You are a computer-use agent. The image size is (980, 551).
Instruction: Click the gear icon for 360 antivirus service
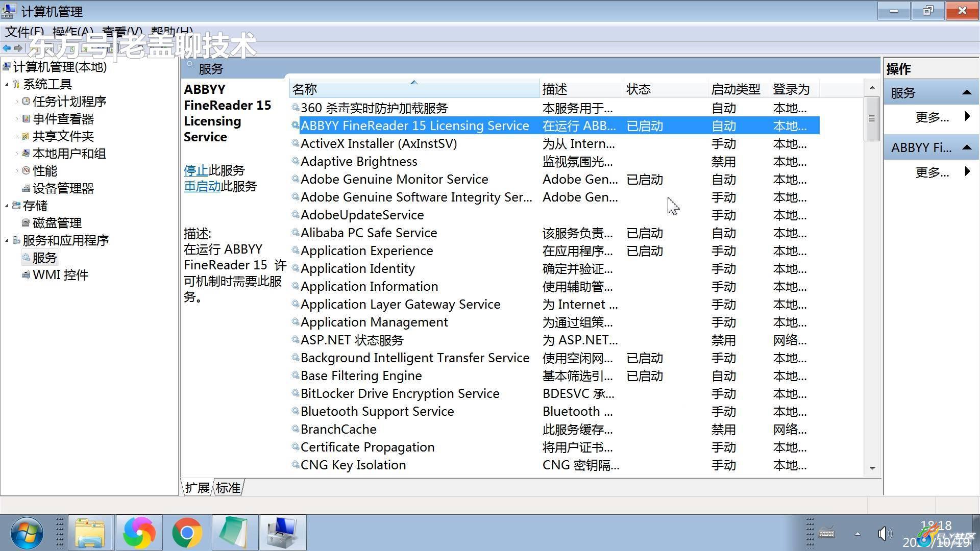pyautogui.click(x=295, y=108)
